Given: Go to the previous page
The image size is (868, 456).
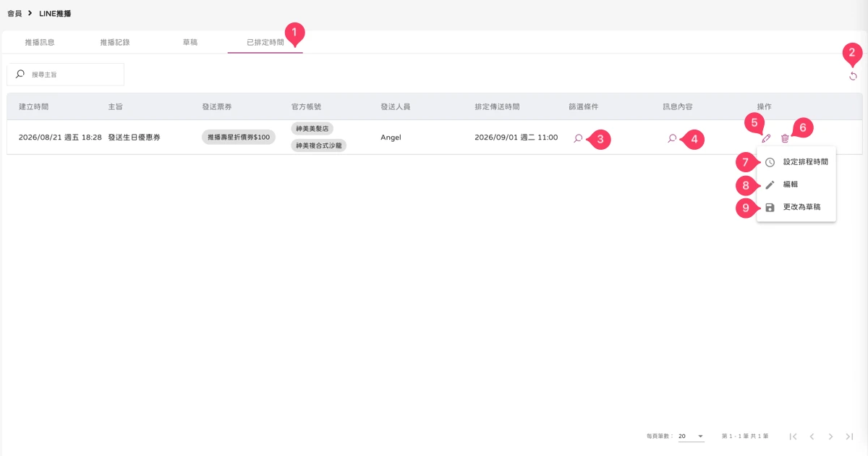Looking at the screenshot, I should pyautogui.click(x=812, y=436).
